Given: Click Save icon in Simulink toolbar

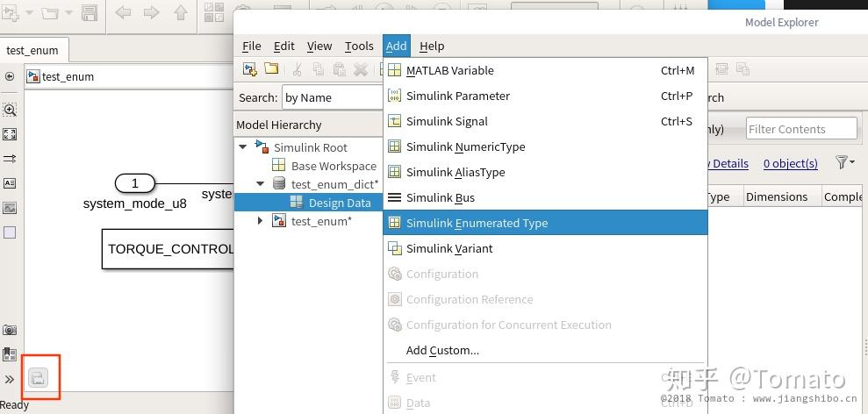Looking at the screenshot, I should [90, 12].
